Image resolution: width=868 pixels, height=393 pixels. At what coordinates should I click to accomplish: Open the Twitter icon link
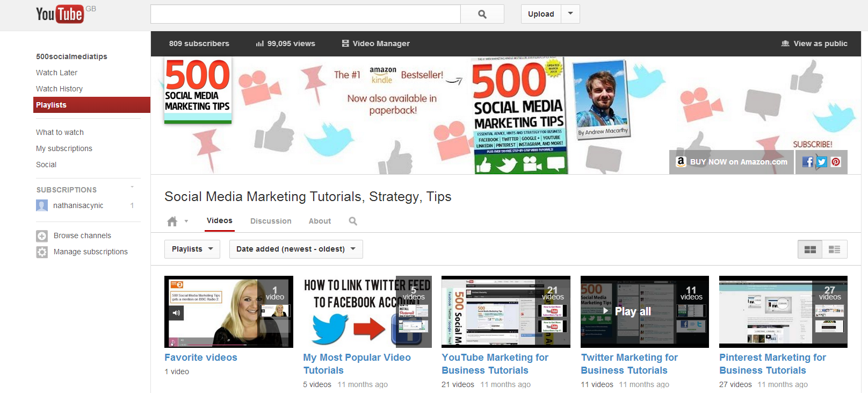tap(822, 162)
